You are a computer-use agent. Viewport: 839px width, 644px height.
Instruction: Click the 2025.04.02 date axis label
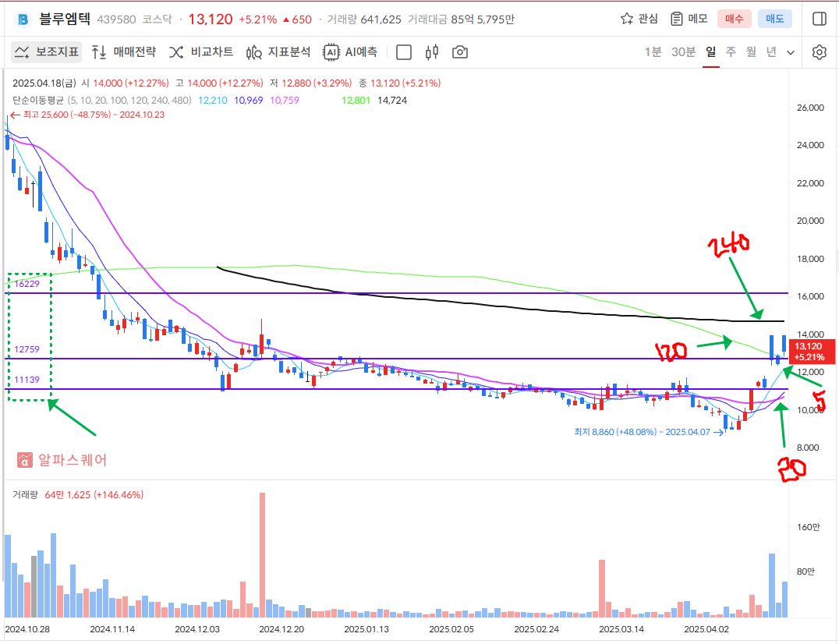click(706, 629)
